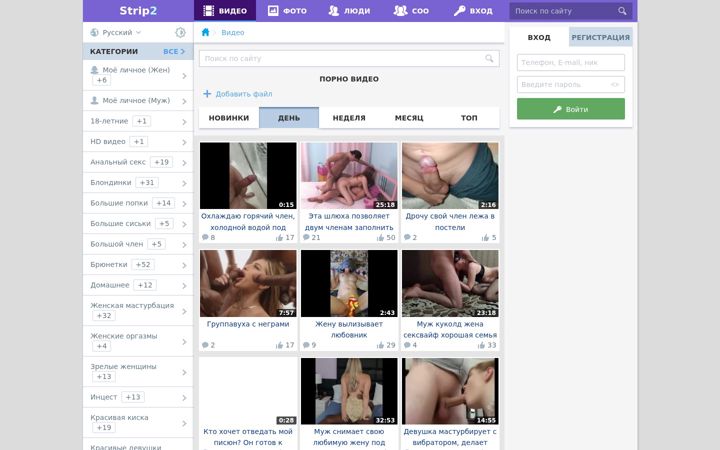Viewport: 720px width, 450px height.
Task: Show all categories via ВСЕ
Action: 174,51
